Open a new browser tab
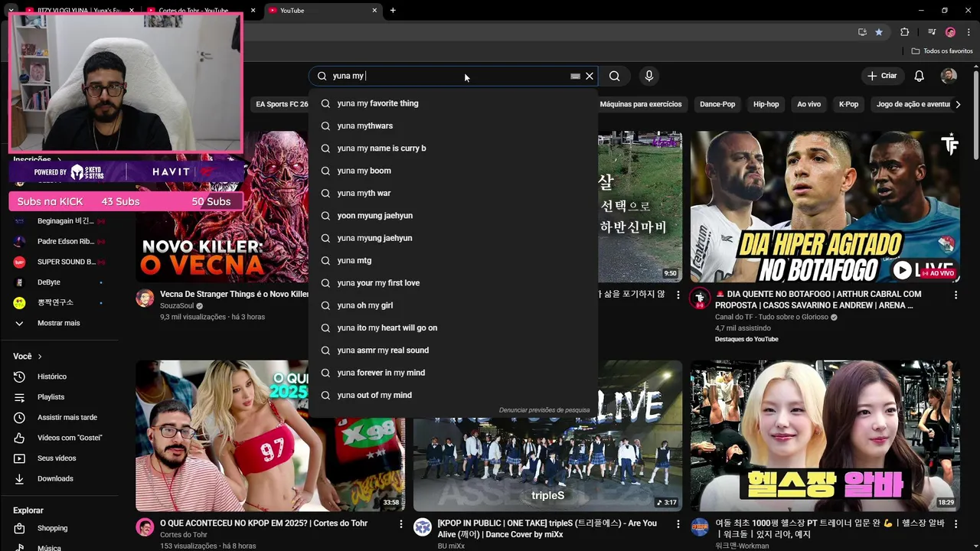Image resolution: width=980 pixels, height=551 pixels. point(393,11)
